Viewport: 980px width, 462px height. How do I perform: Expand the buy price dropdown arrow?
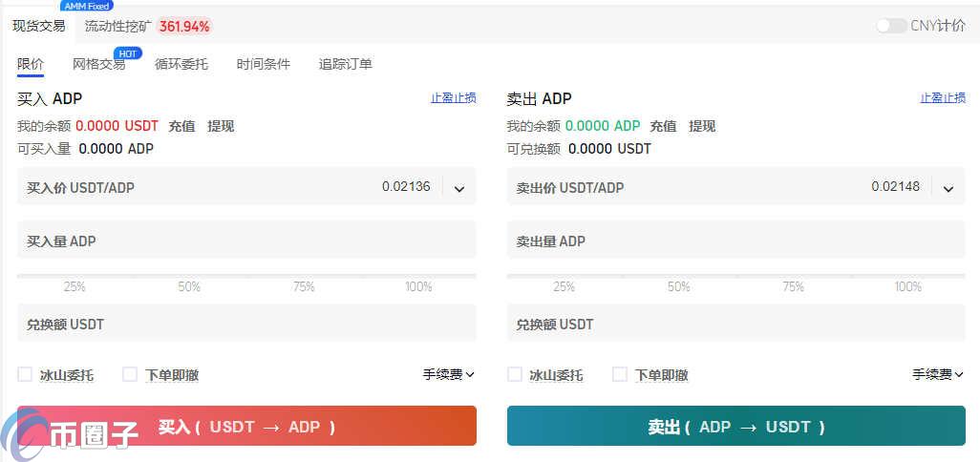point(459,188)
